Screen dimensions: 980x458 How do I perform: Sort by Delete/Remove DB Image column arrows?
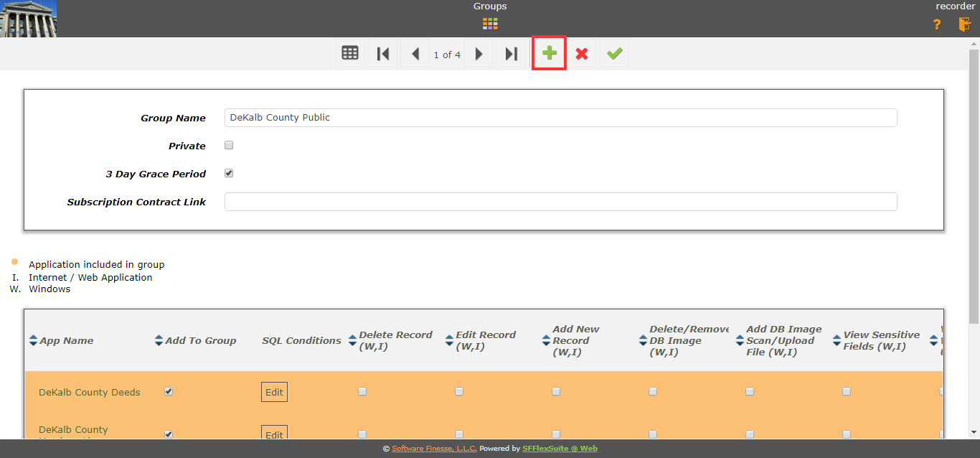pos(643,340)
